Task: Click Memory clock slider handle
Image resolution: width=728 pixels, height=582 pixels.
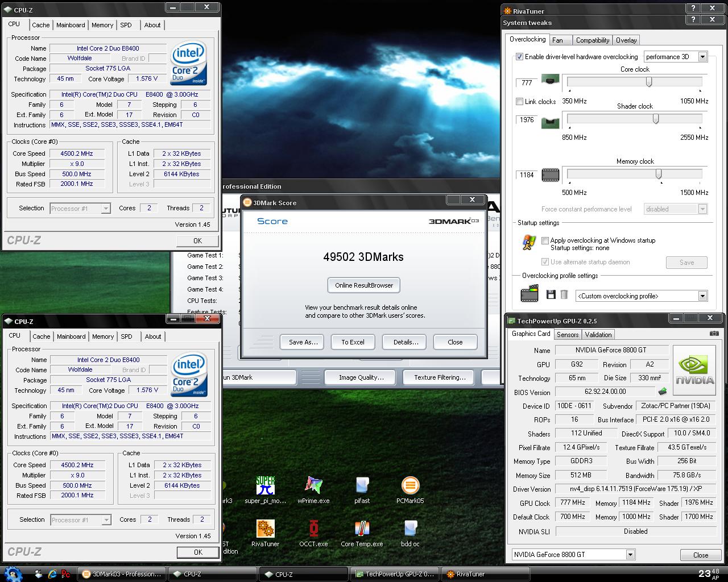Action: pyautogui.click(x=659, y=174)
